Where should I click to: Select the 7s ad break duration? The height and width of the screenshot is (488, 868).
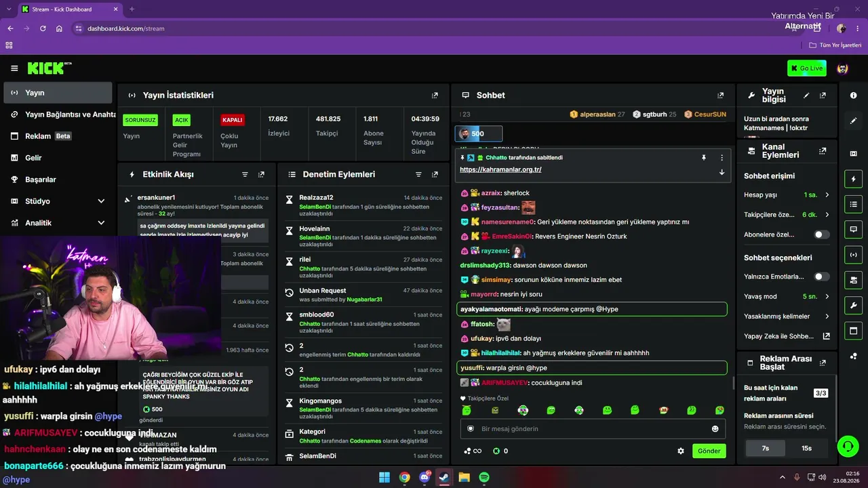point(765,448)
